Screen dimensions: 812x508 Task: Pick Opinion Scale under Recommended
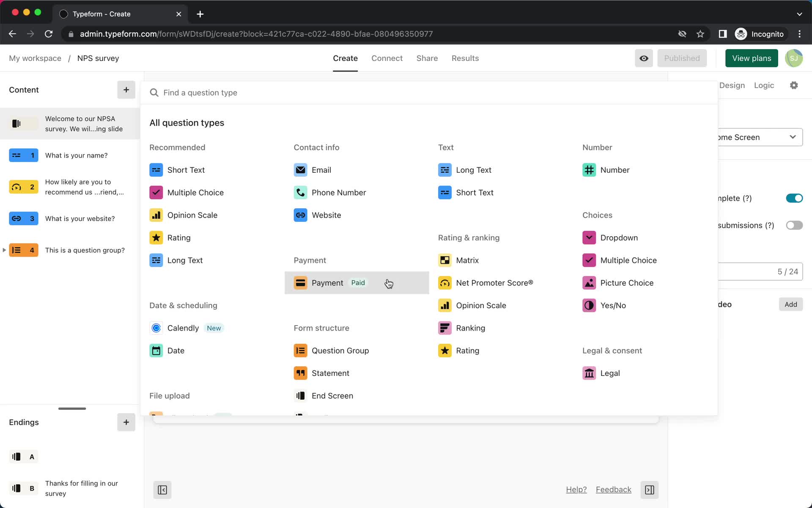pos(184,215)
